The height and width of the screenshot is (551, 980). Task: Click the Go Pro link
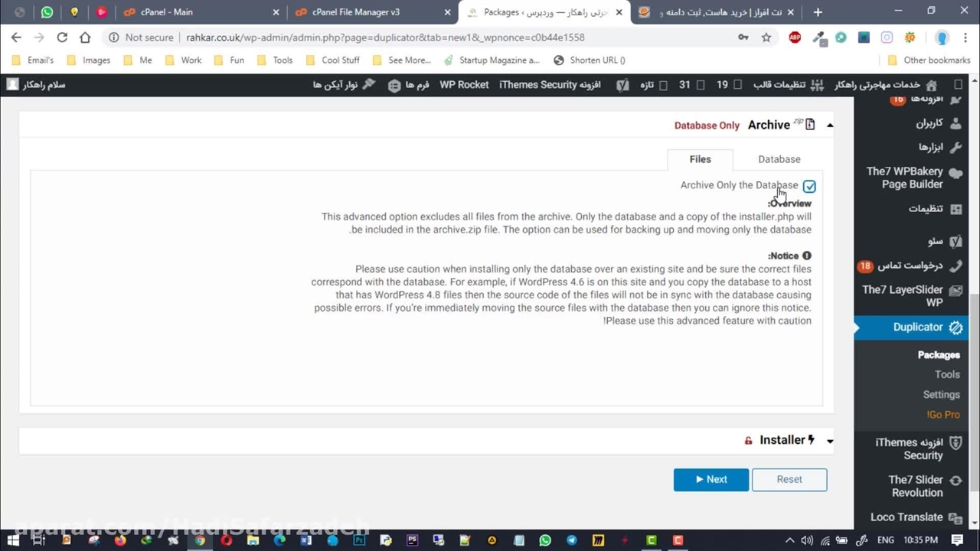click(943, 415)
